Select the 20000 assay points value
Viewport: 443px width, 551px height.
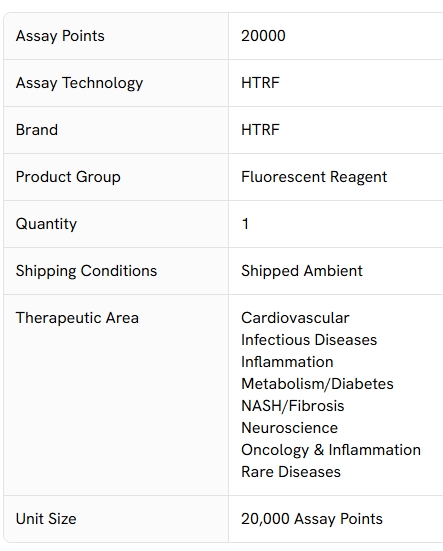pos(263,36)
